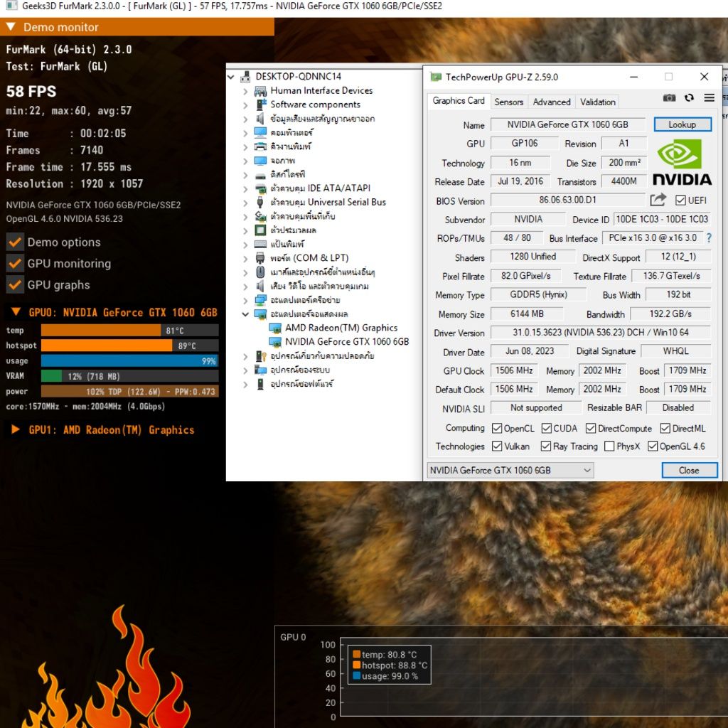
Task: Toggle the CUDA checkbox
Action: [547, 428]
